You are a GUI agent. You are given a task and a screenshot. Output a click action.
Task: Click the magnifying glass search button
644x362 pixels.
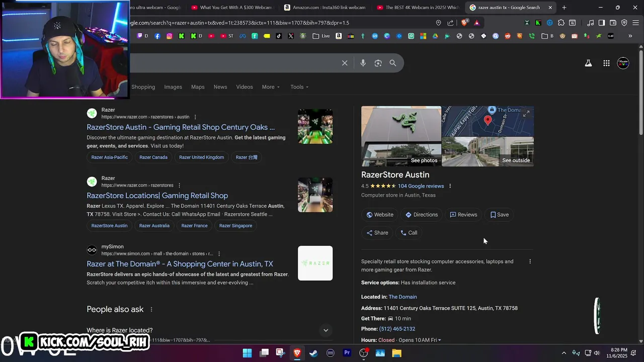pos(393,63)
